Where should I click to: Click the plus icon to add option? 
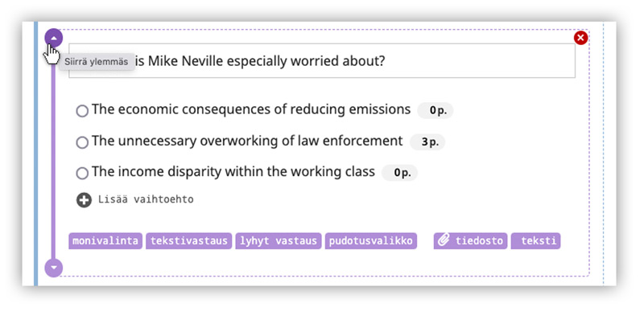click(x=84, y=199)
